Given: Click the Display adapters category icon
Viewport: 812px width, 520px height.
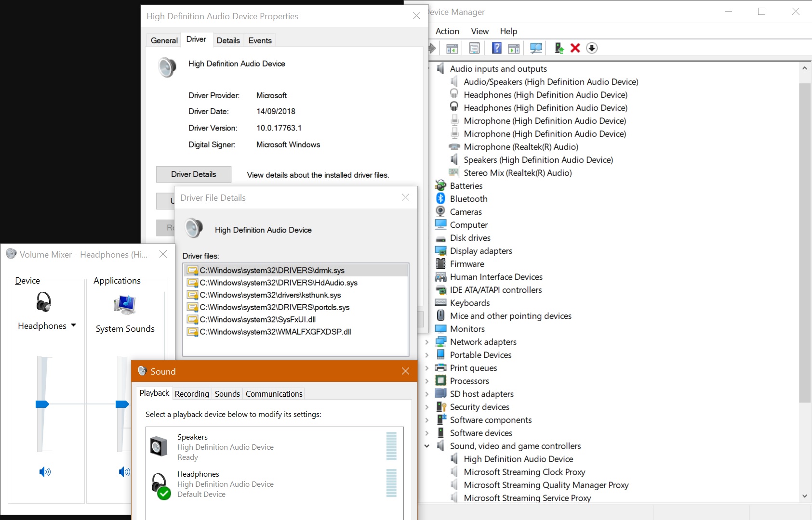Looking at the screenshot, I should click(440, 250).
